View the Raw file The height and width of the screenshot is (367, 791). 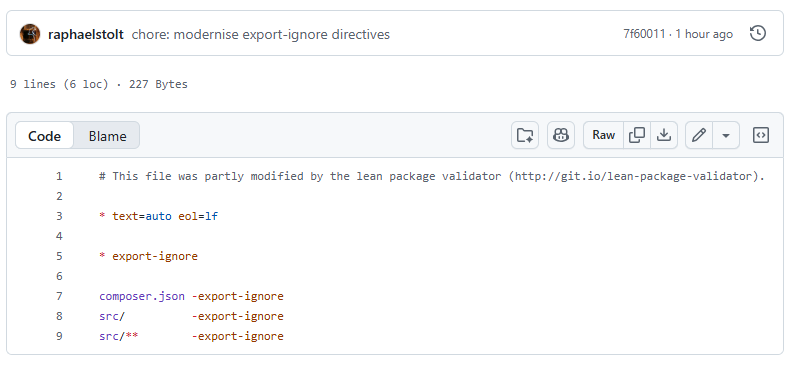(603, 135)
